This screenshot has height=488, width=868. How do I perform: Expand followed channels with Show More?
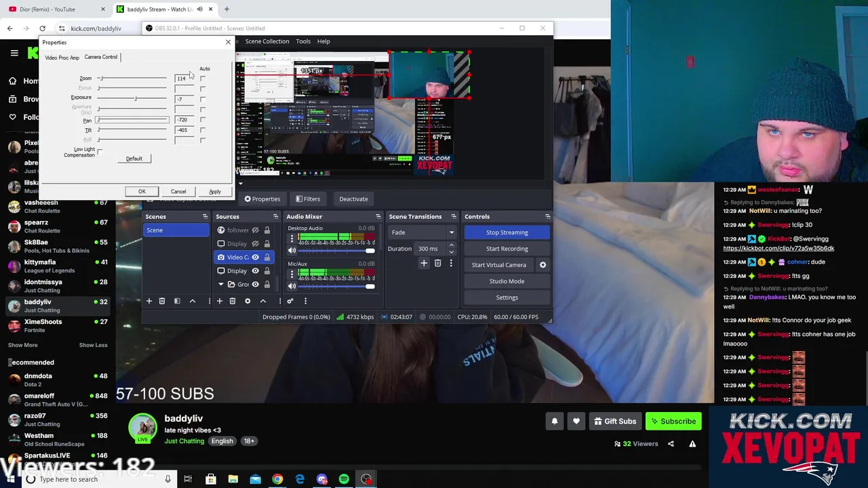(x=22, y=345)
